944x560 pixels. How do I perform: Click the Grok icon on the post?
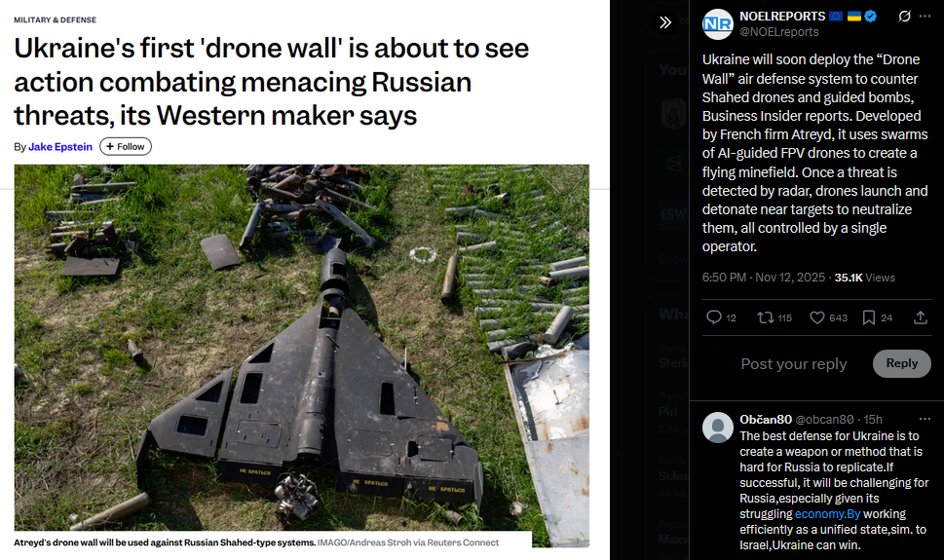pos(904,17)
